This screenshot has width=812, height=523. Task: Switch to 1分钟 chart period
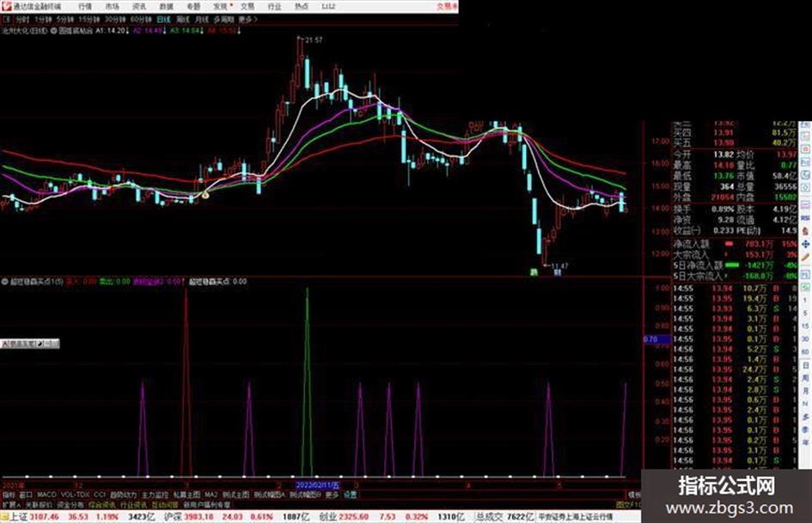pos(44,20)
